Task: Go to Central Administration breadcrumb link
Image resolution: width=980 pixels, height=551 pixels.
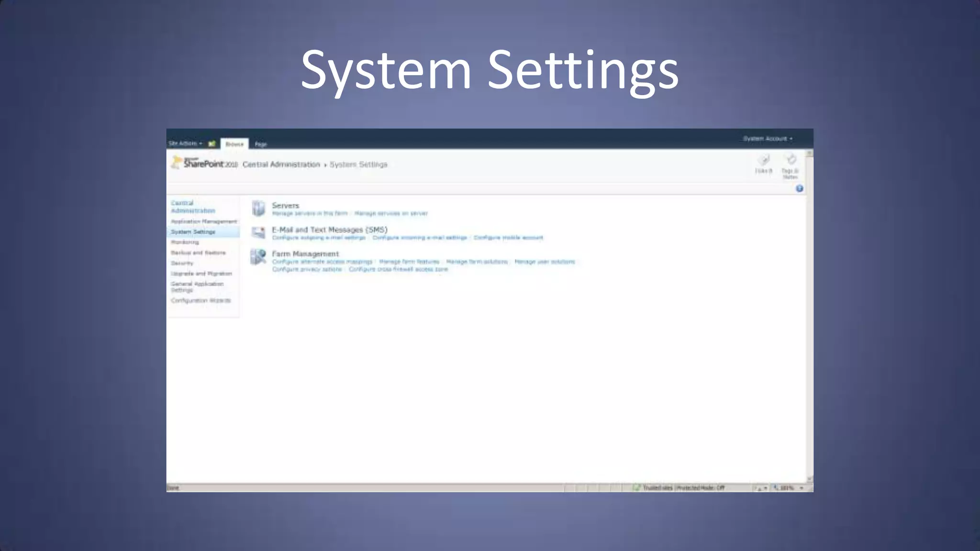Action: click(281, 165)
